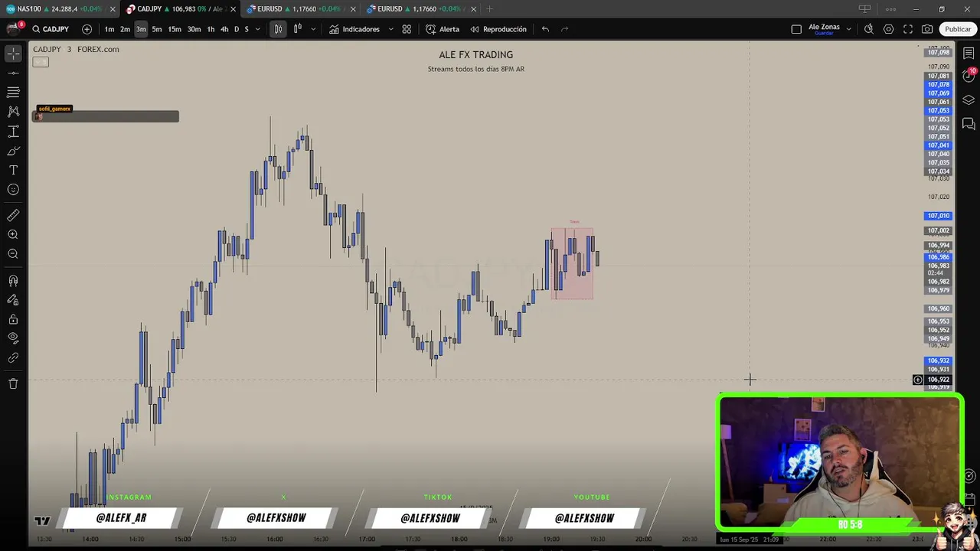Click the Ale Zonas layout name
Viewport: 980px width, 551px height.
(x=824, y=28)
